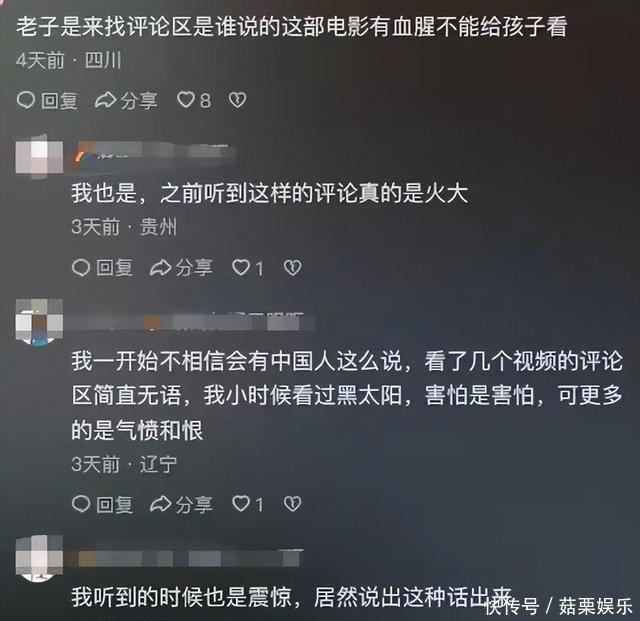640x621 pixels.
Task: Click reply bubble icon under Liaoning comment
Action: point(81,504)
